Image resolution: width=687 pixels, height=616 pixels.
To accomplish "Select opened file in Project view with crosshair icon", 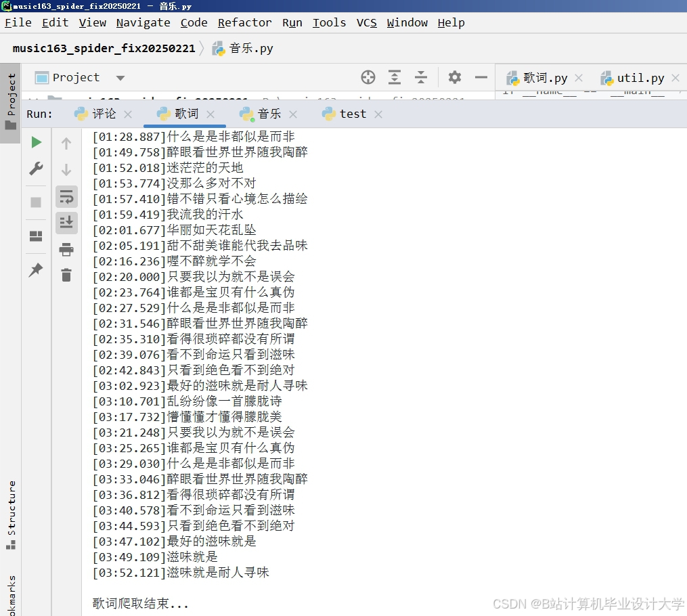I will (x=368, y=77).
